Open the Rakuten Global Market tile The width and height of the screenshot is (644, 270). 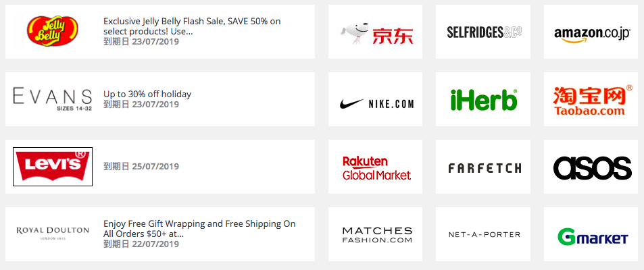(376, 167)
